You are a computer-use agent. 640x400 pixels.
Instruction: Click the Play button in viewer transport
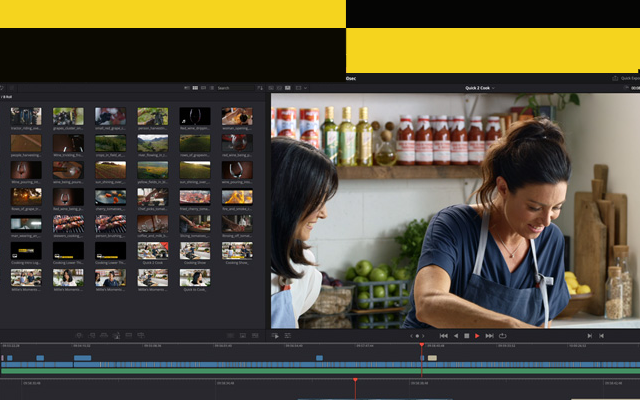(477, 336)
